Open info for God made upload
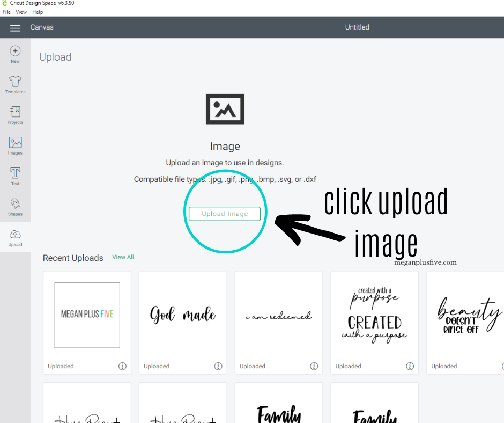 tap(218, 366)
